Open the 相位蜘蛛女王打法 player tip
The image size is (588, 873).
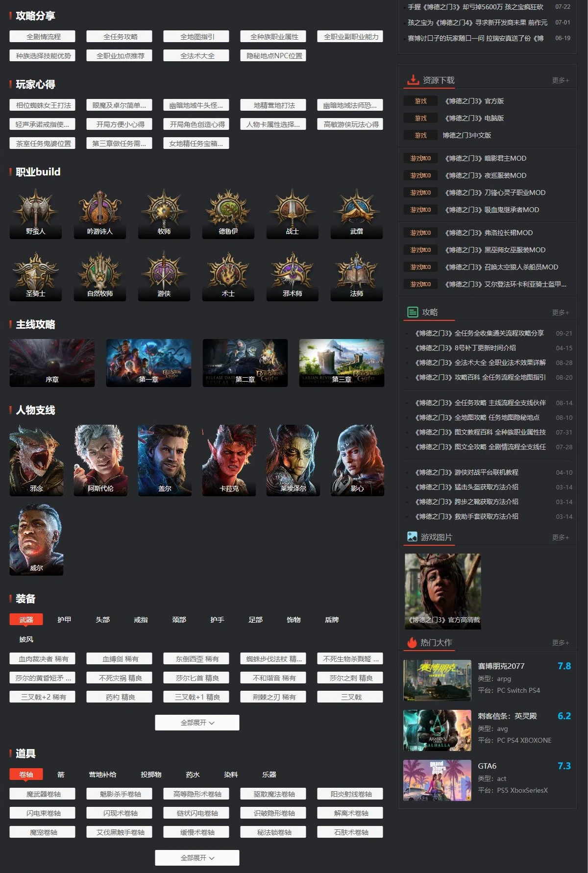click(43, 105)
